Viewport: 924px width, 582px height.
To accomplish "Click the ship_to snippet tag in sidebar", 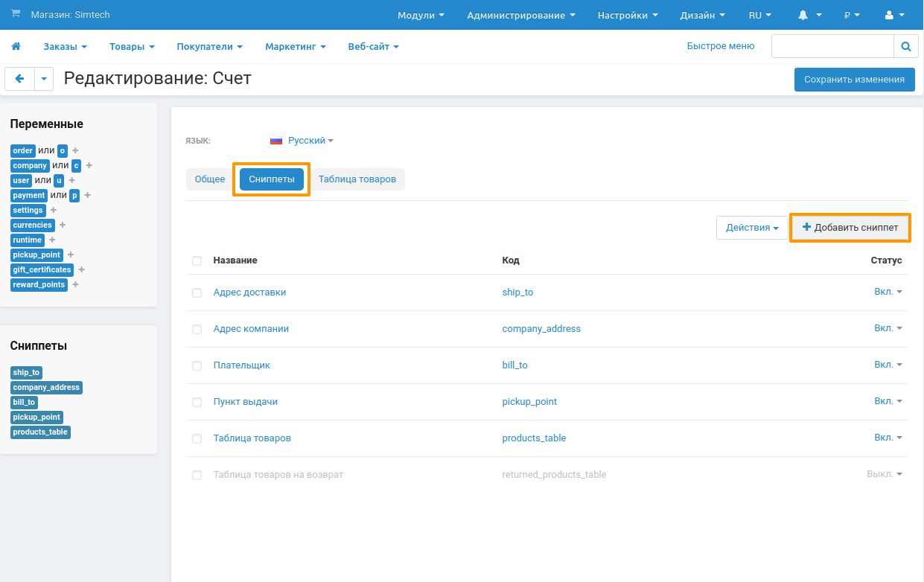I will pyautogui.click(x=26, y=372).
